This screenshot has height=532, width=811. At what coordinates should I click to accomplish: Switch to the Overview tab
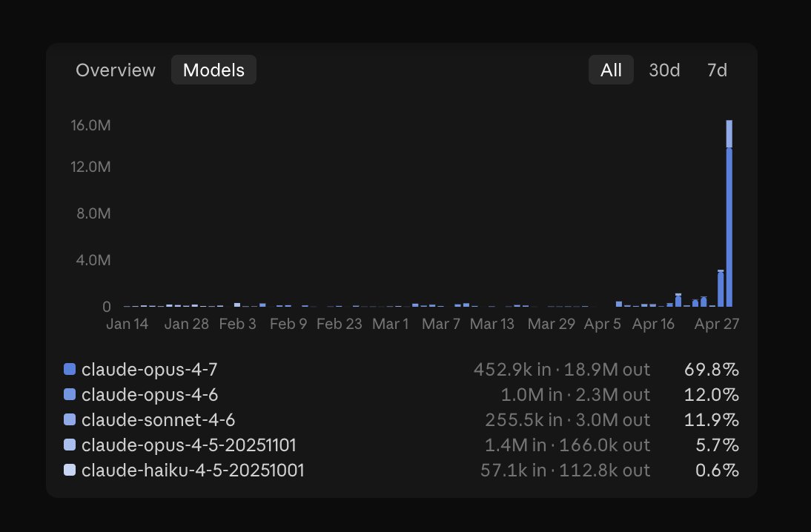tap(116, 70)
